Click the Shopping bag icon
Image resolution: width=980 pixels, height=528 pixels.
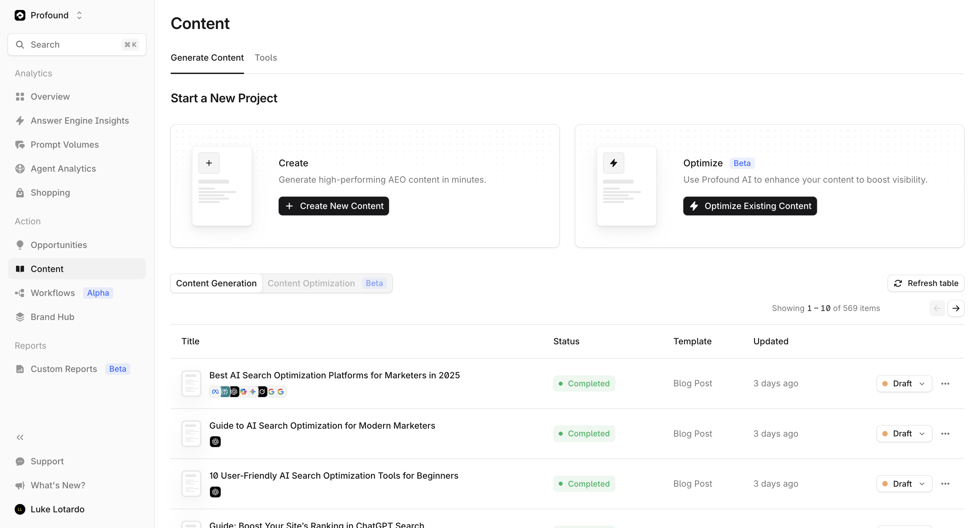pos(20,192)
